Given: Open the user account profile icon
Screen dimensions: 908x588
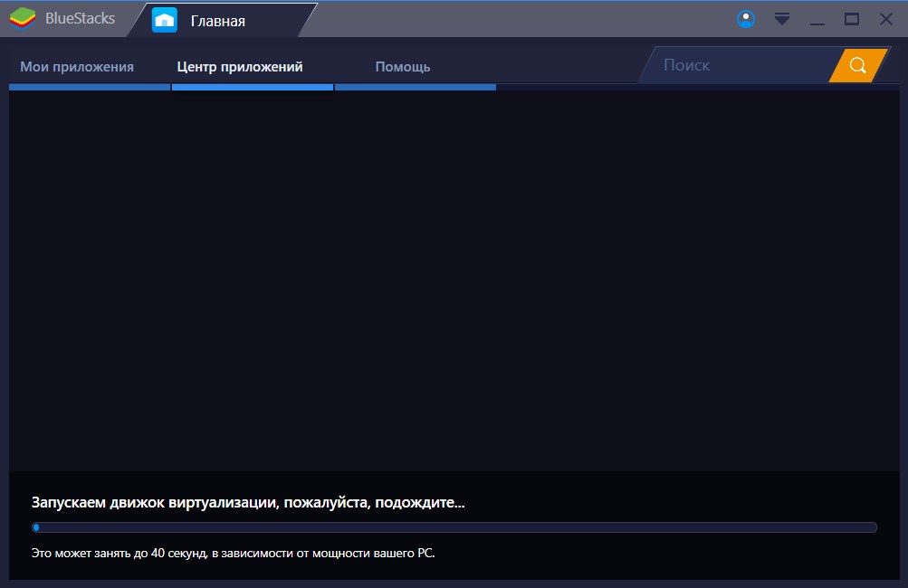Looking at the screenshot, I should tap(746, 19).
